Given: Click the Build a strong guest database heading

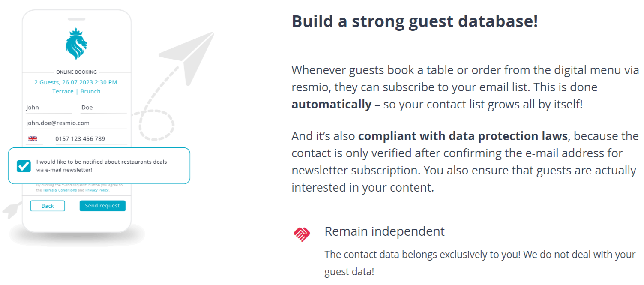Looking at the screenshot, I should click(415, 21).
